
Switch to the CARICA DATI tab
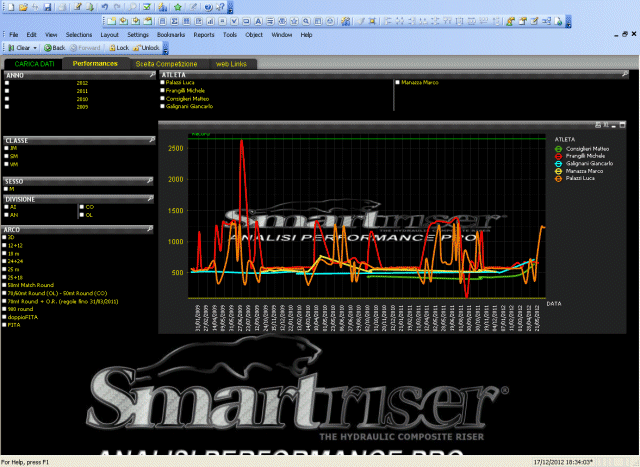click(x=34, y=64)
